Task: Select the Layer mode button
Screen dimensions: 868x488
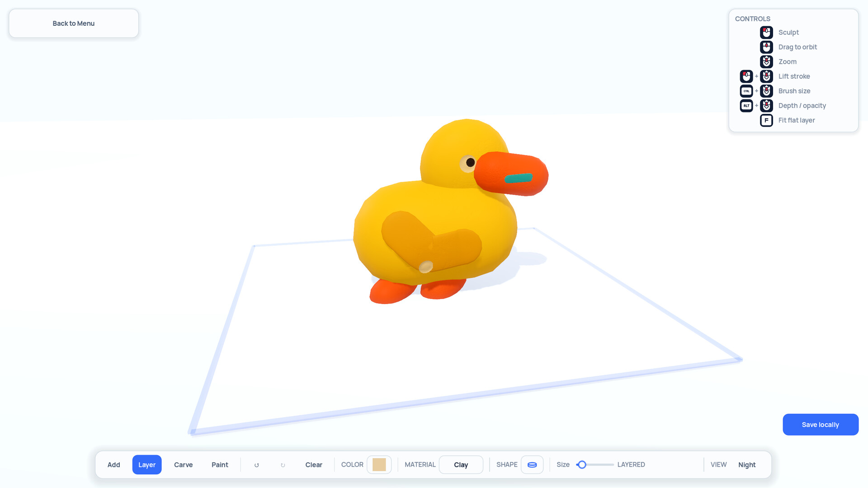Action: (147, 465)
